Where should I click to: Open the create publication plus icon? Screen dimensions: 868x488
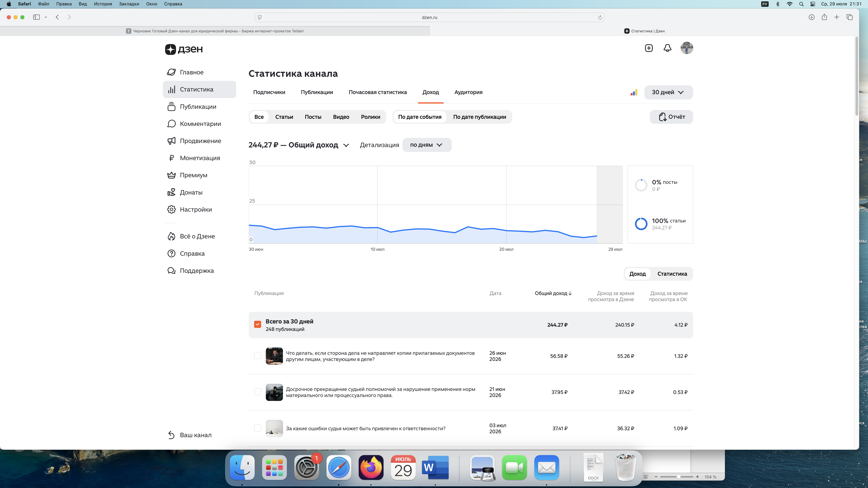click(649, 48)
